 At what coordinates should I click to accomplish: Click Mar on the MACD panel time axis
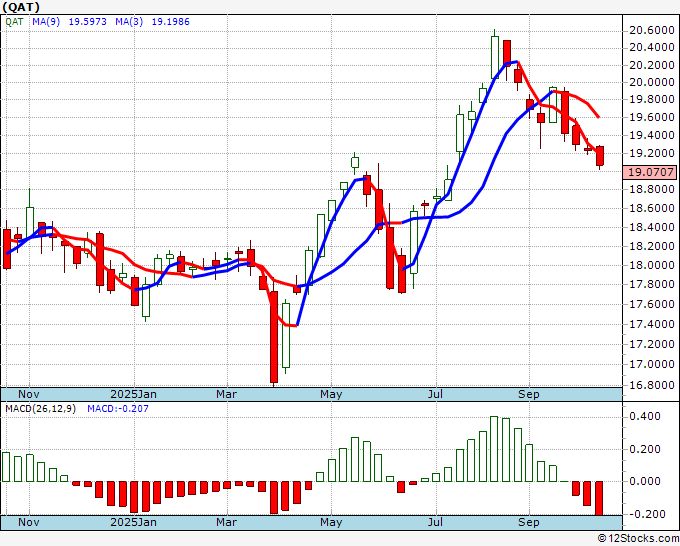click(x=226, y=522)
